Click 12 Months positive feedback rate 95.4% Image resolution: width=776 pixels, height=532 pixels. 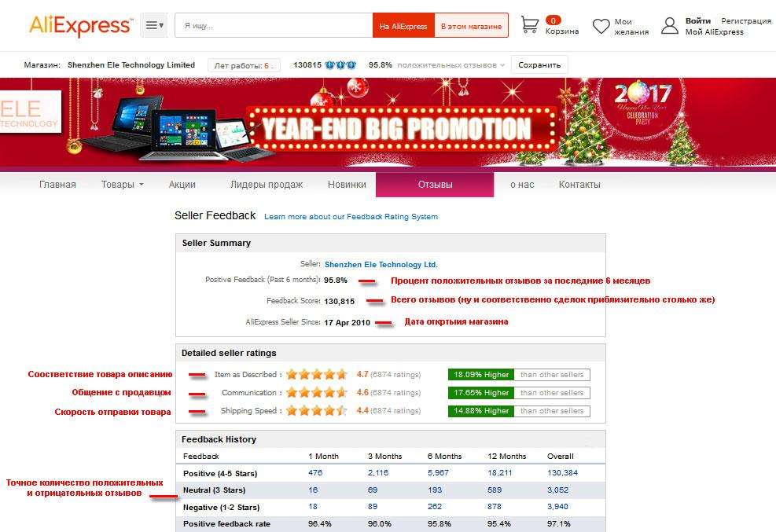pyautogui.click(x=499, y=523)
